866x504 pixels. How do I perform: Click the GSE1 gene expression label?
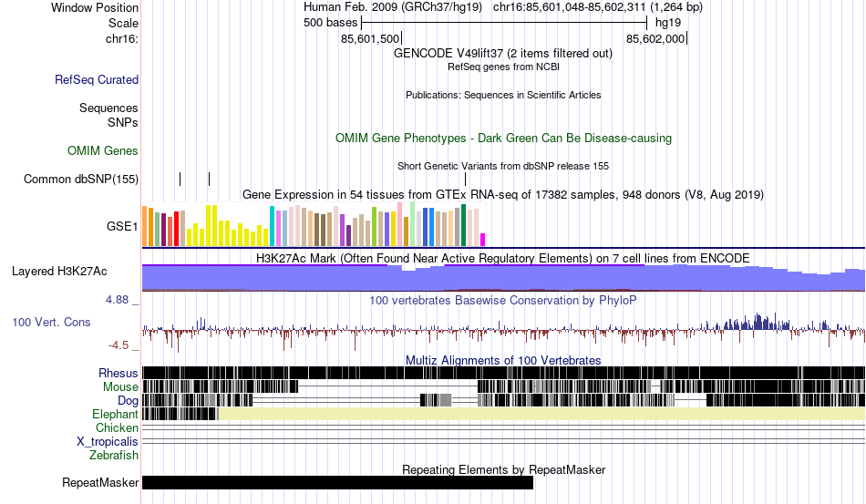tap(122, 226)
